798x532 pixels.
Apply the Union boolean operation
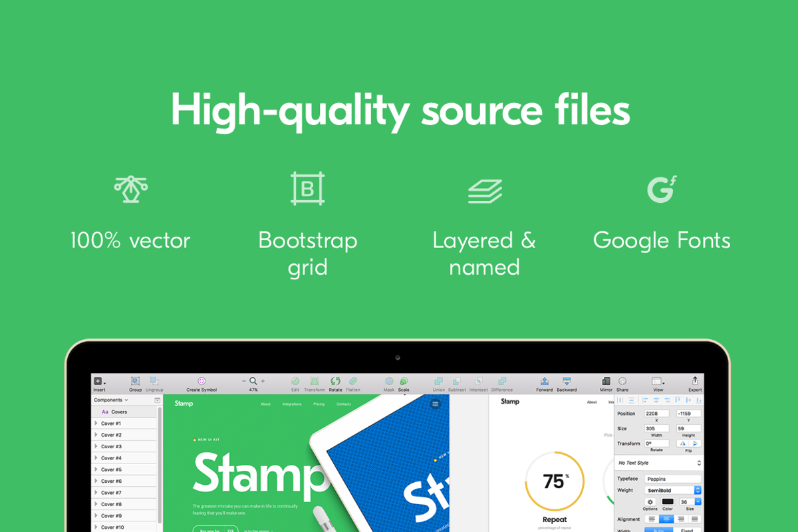click(x=439, y=381)
